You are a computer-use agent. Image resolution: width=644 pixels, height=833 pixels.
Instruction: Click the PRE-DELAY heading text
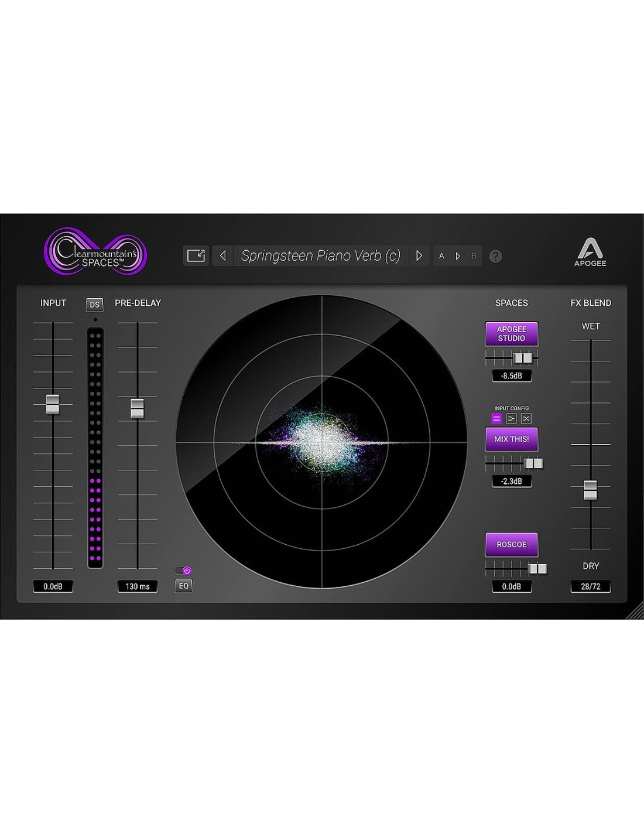click(x=138, y=303)
